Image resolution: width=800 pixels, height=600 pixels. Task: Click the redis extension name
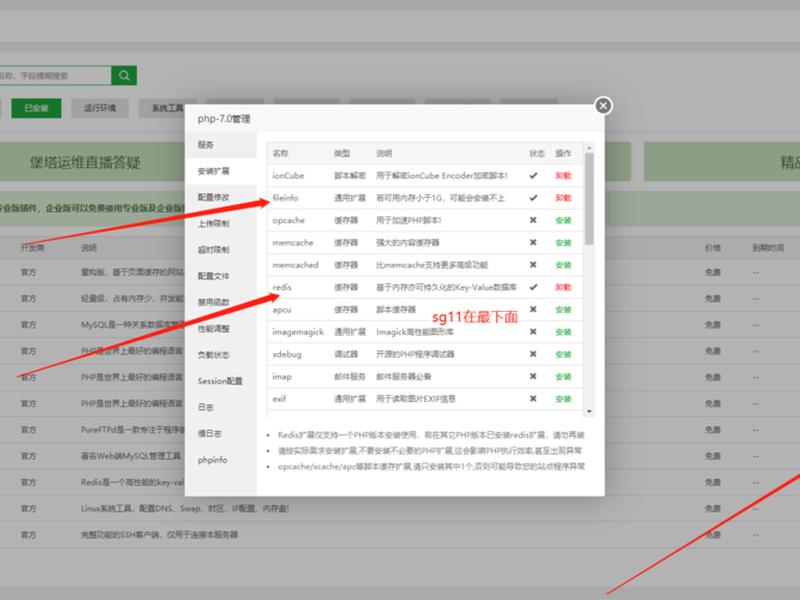coord(282,287)
